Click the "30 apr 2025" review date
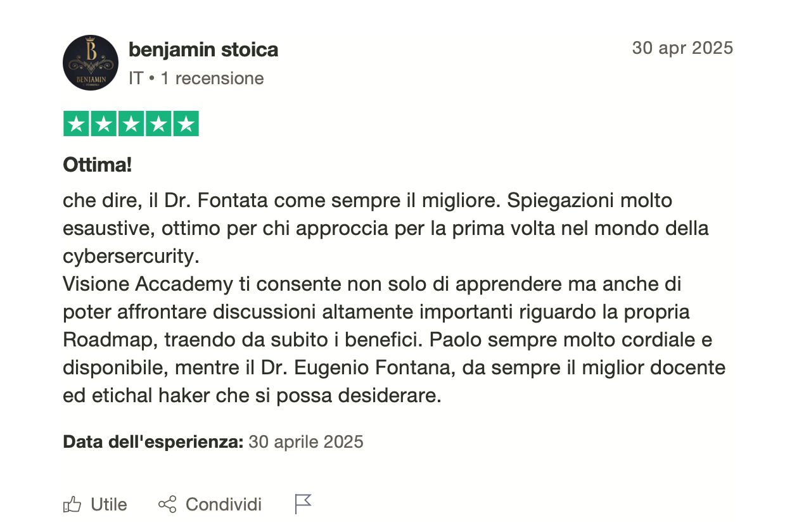The width and height of the screenshot is (811, 532). pyautogui.click(x=682, y=48)
